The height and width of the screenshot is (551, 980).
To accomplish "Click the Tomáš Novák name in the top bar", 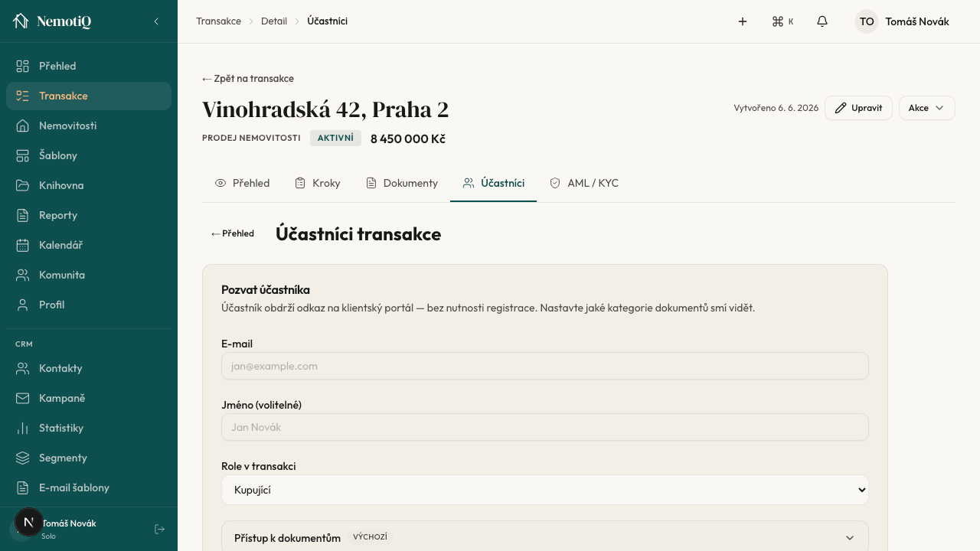I will pyautogui.click(x=917, y=21).
